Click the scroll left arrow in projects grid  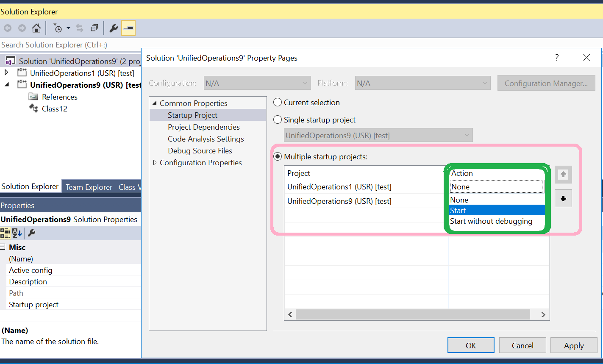[x=290, y=314]
